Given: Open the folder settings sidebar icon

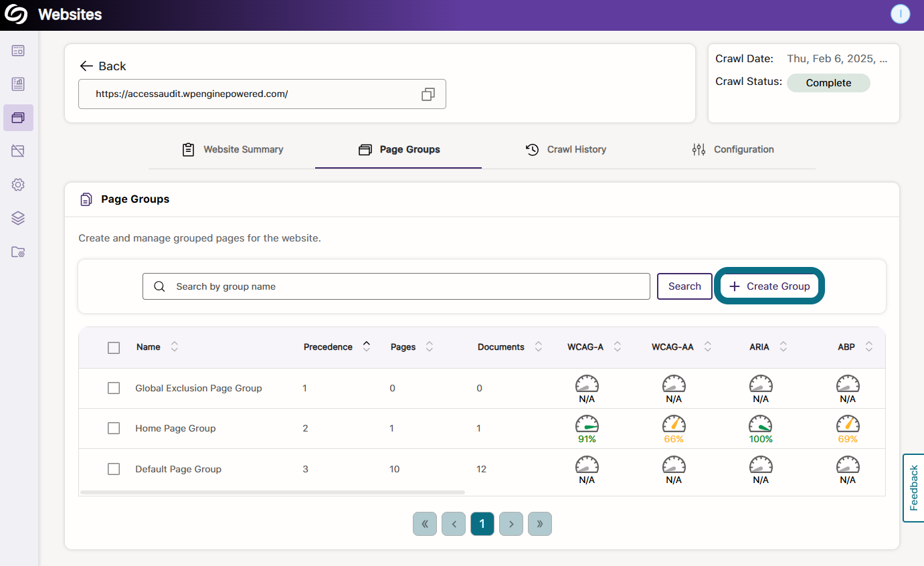Looking at the screenshot, I should pyautogui.click(x=18, y=252).
